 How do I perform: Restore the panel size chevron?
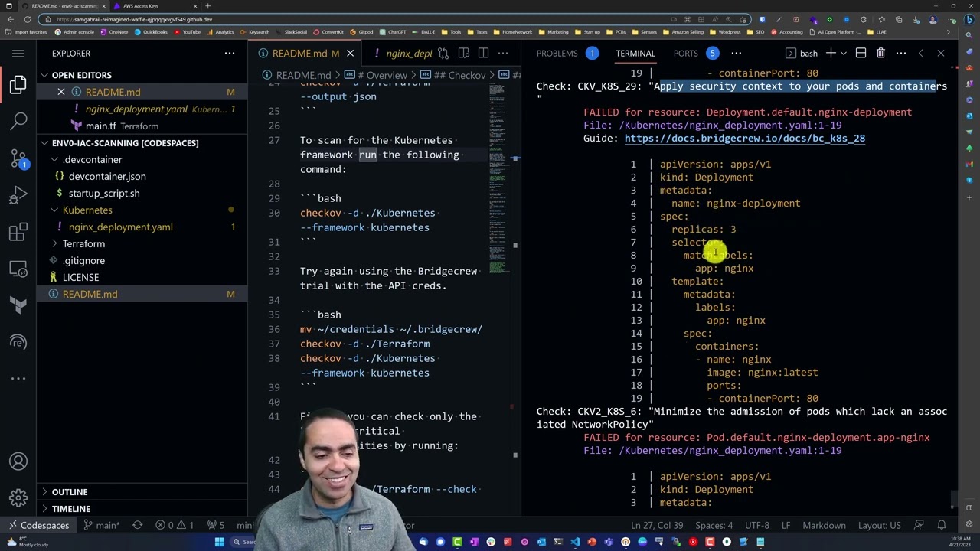(920, 53)
